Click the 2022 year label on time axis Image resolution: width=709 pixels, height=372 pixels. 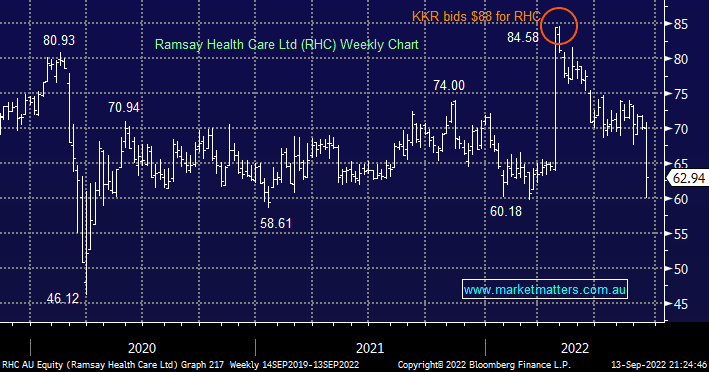click(575, 348)
